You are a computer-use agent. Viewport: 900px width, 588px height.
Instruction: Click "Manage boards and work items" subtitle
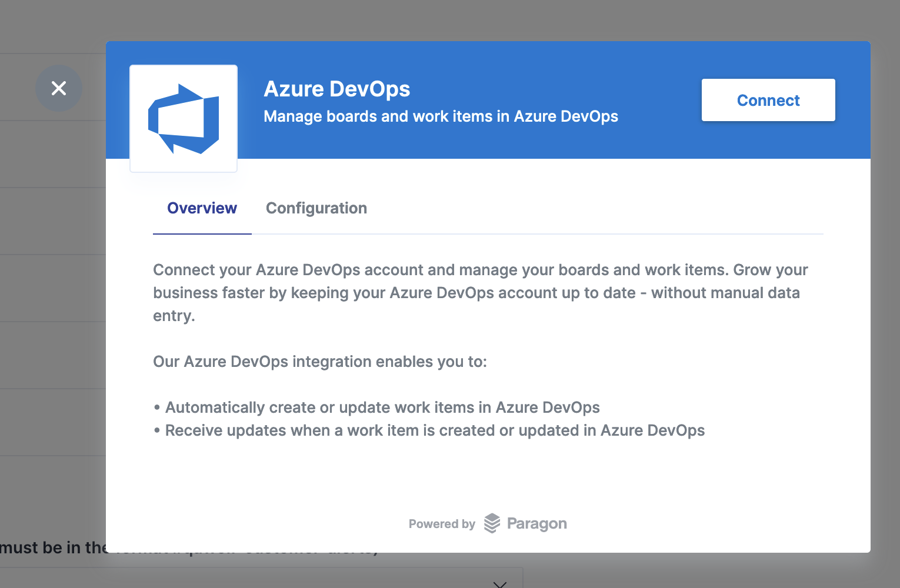point(441,116)
